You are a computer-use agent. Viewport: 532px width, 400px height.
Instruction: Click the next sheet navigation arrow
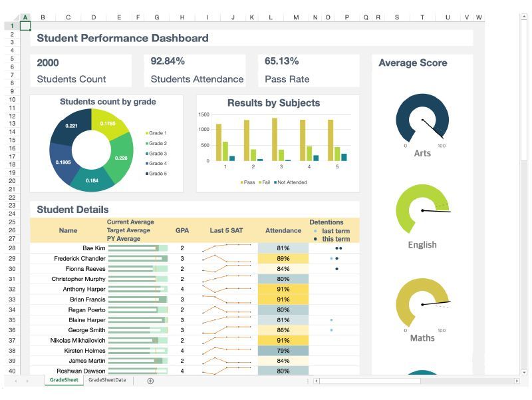(27, 381)
